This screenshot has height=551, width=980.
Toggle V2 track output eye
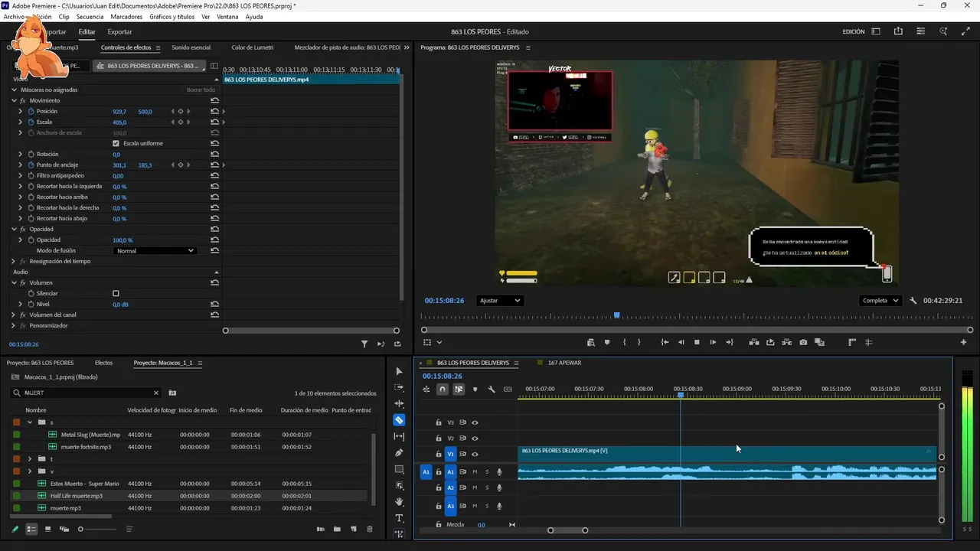[475, 439]
